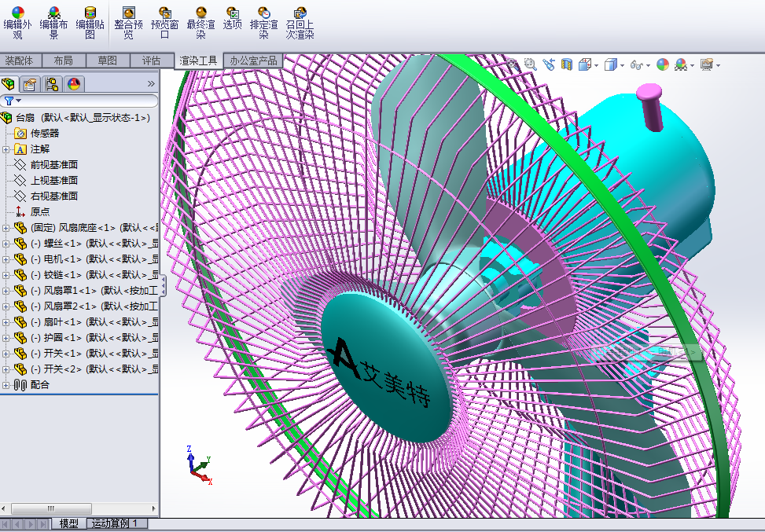The image size is (765, 532).
Task: Open the PropertyManager panel tab
Action: pyautogui.click(x=30, y=84)
